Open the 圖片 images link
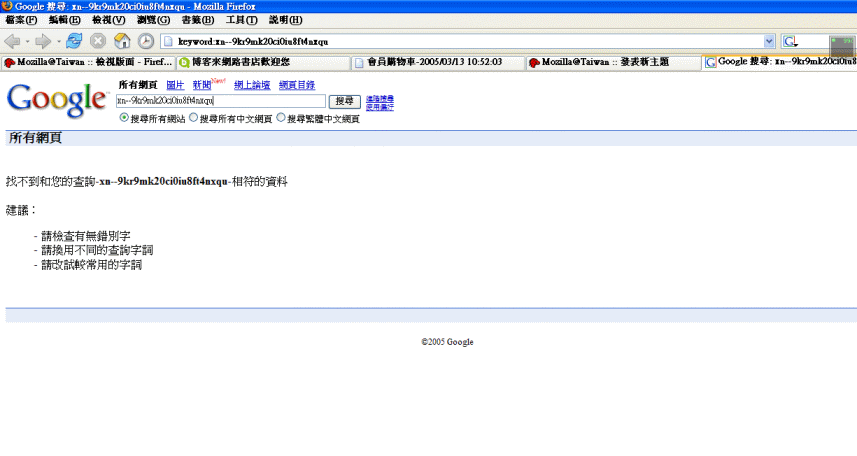Screen dimensions: 857x456 [x=175, y=85]
